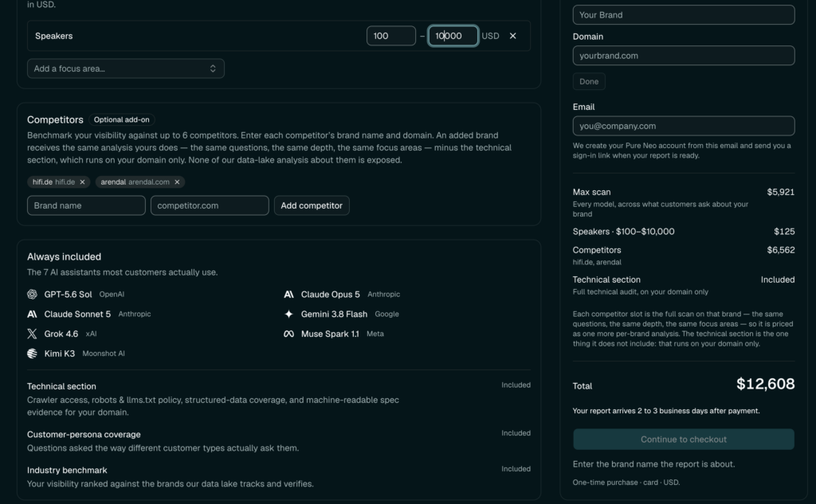Click the Google sparkle icon beside Gemini 3.8 Flash
This screenshot has width=816, height=504.
click(x=288, y=315)
